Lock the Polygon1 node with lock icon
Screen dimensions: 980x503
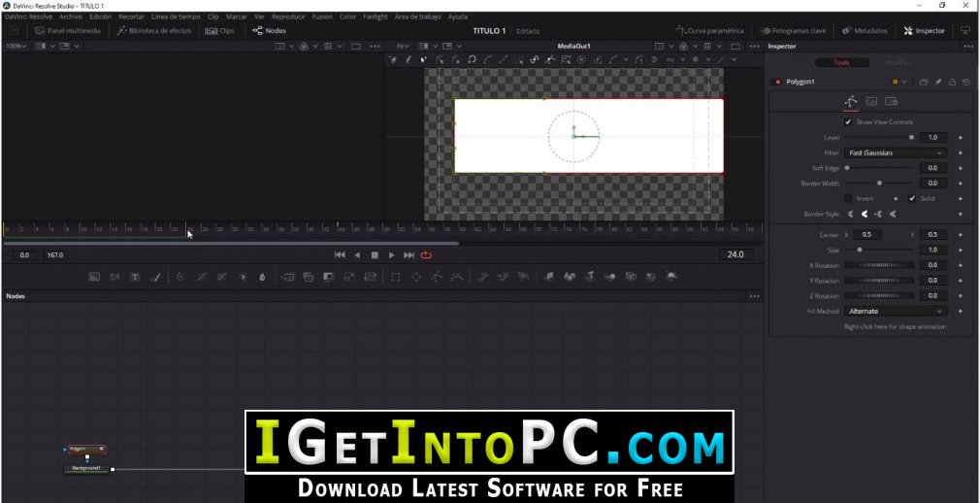pyautogui.click(x=953, y=82)
